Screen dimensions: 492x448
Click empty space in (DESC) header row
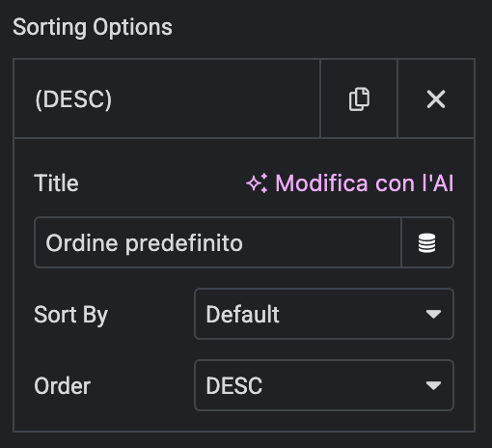coord(215,98)
